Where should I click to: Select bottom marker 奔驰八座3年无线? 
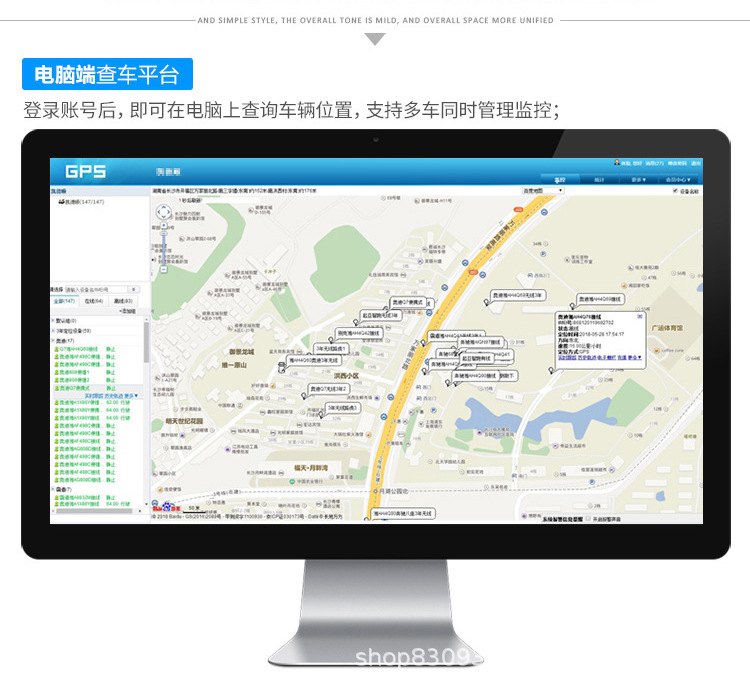point(403,513)
